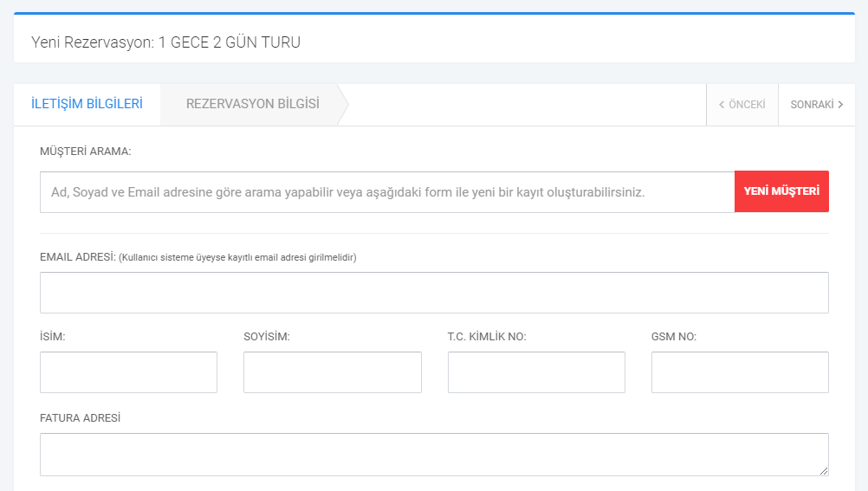The image size is (868, 491).
Task: Click the textarea resize handle corner
Action: (x=824, y=471)
